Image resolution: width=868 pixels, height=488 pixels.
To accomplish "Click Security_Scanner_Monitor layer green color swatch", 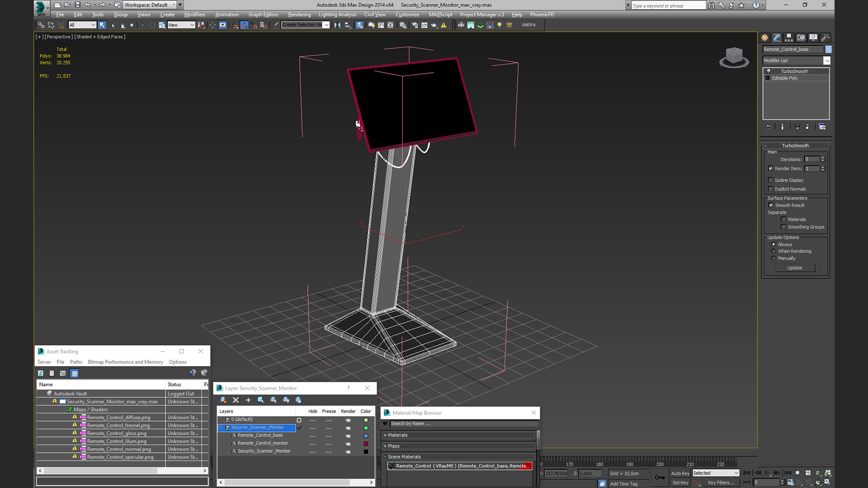I will click(x=366, y=427).
